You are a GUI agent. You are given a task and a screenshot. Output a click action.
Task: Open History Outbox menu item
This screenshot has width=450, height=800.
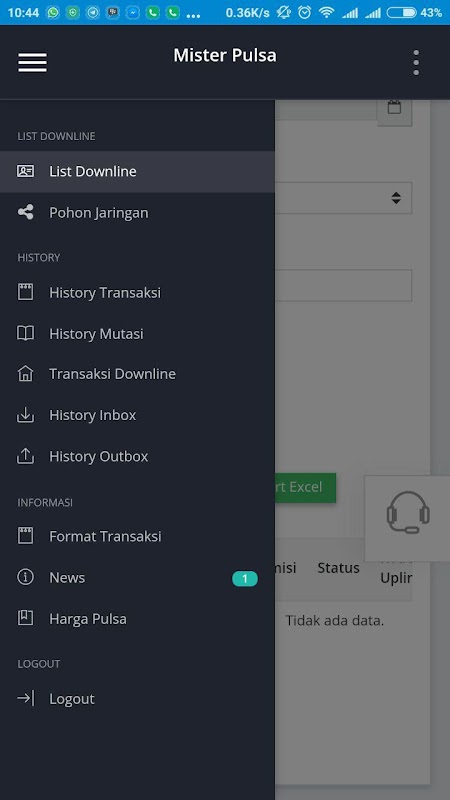coord(137,456)
